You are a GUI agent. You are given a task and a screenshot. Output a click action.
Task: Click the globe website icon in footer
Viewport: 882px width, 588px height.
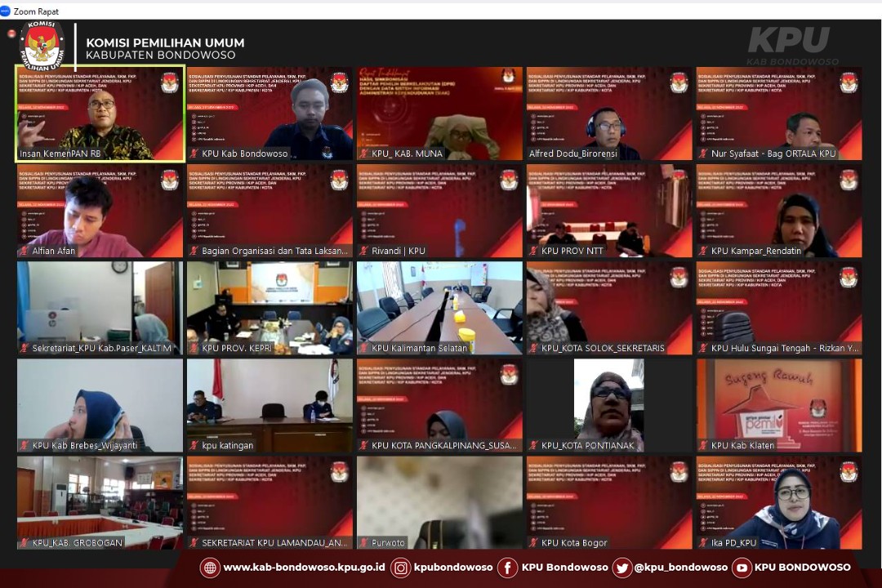210,568
